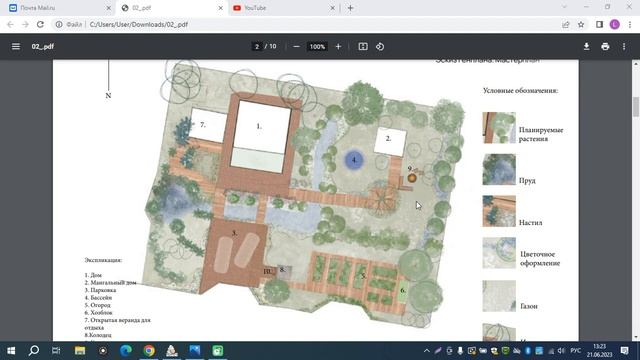
Task: Open the Windows Start menu
Action: click(x=11, y=351)
